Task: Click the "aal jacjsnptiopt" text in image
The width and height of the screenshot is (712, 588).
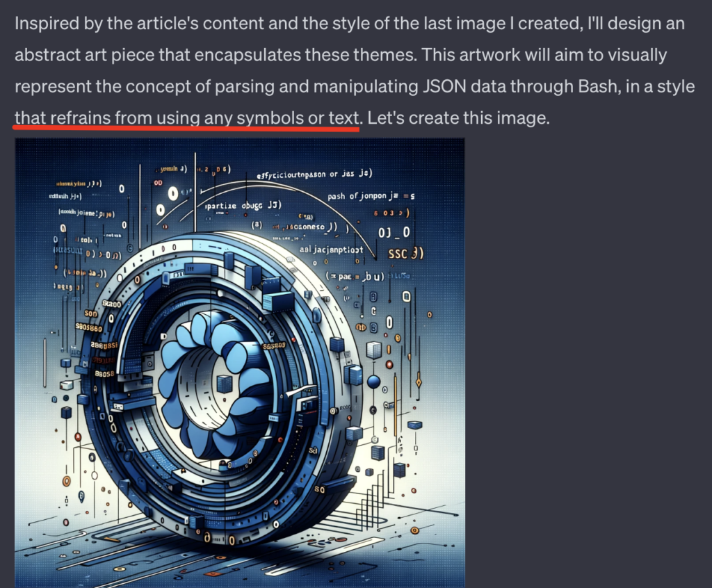Action: coord(332,250)
